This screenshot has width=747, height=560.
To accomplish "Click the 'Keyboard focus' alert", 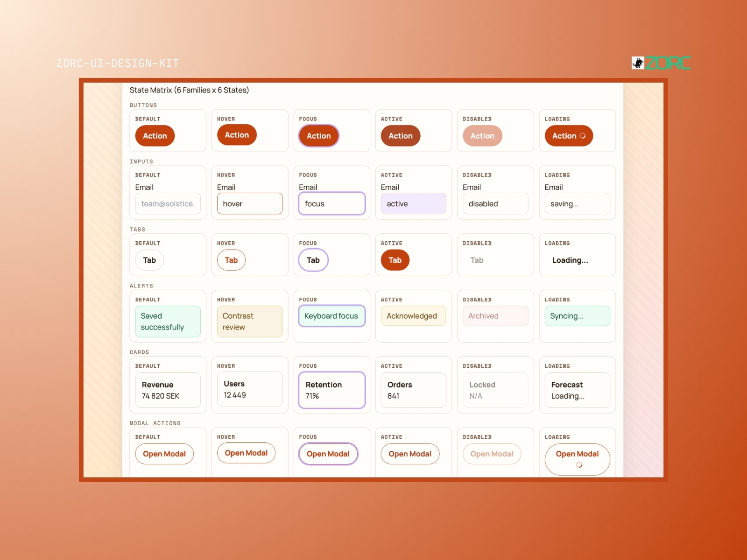I will coord(332,316).
